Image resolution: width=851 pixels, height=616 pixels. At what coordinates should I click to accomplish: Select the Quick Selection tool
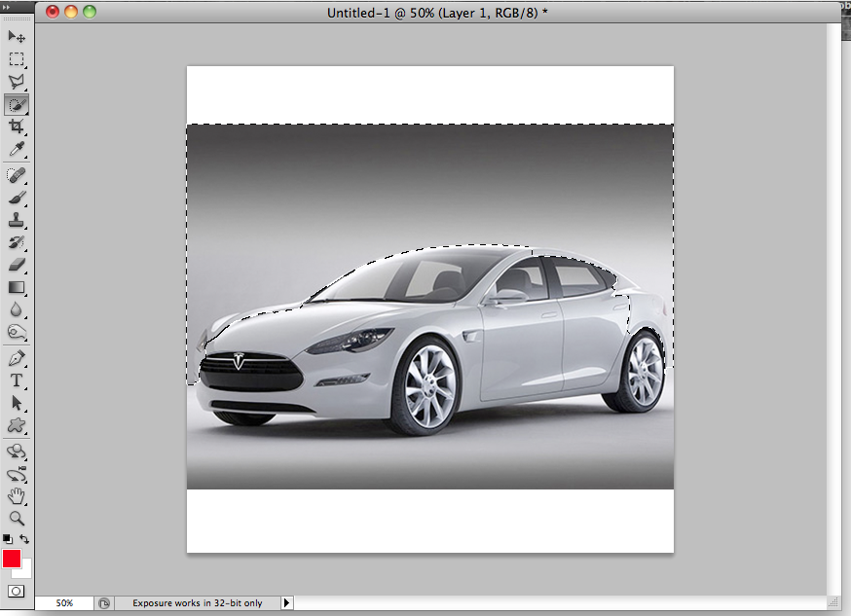click(x=17, y=105)
